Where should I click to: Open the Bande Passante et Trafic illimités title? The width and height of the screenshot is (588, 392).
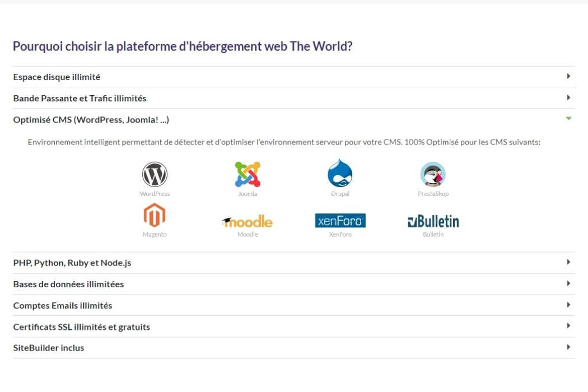pos(80,99)
